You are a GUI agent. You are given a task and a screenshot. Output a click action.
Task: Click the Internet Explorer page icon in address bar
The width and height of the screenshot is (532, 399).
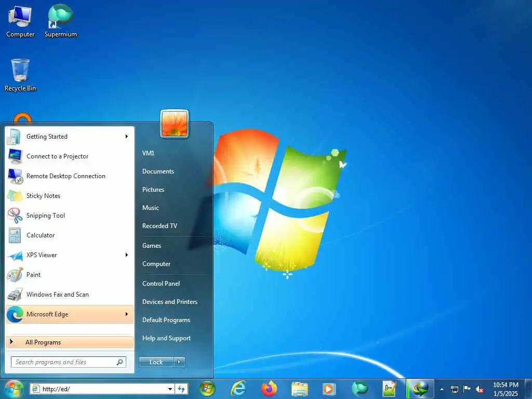click(x=36, y=389)
